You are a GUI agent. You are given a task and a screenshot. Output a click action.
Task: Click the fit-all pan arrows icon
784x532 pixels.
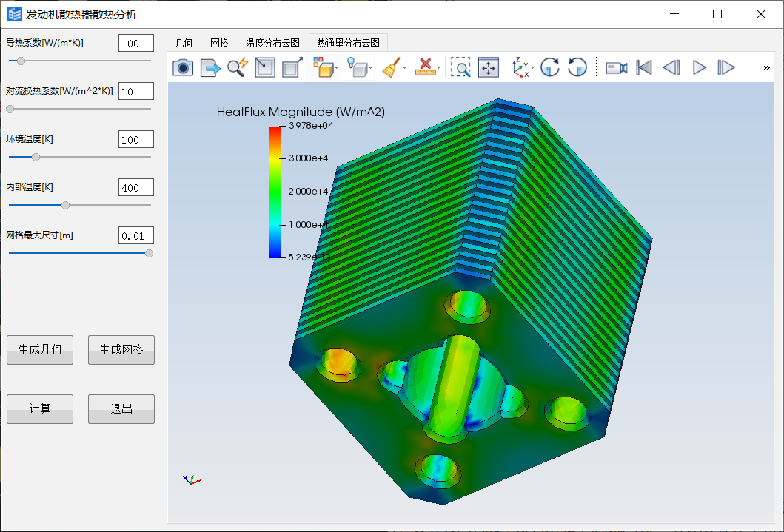click(489, 67)
